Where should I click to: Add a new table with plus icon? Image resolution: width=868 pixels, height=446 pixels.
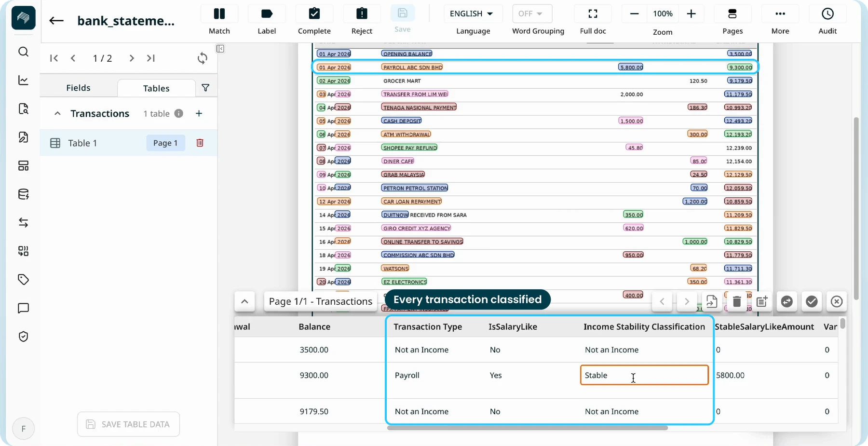point(199,113)
